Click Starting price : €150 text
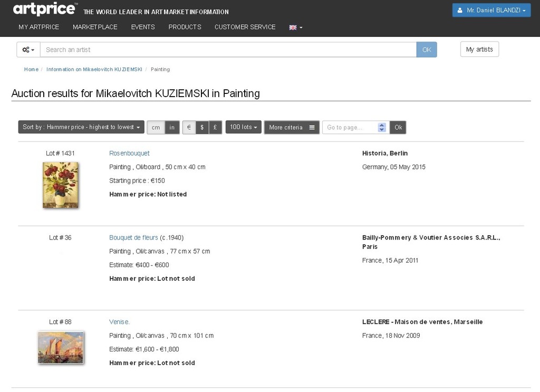Viewport: 540px width, 392px height. [137, 180]
